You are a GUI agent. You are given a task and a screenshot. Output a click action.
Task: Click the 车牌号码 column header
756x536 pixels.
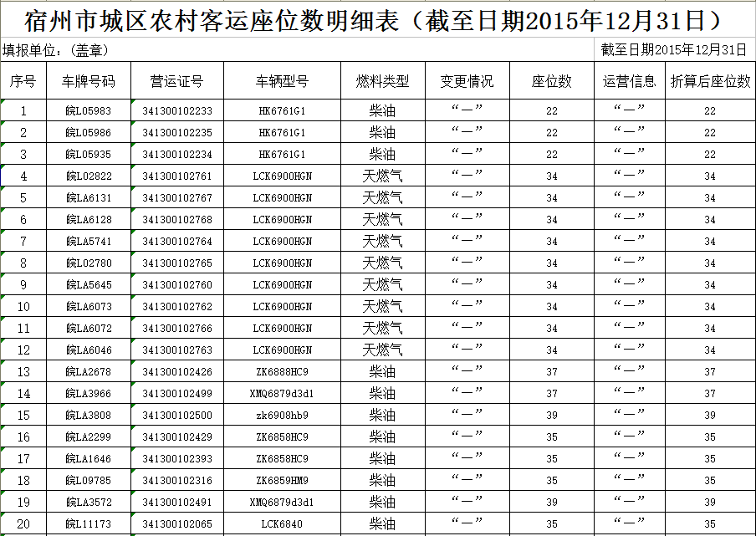89,81
